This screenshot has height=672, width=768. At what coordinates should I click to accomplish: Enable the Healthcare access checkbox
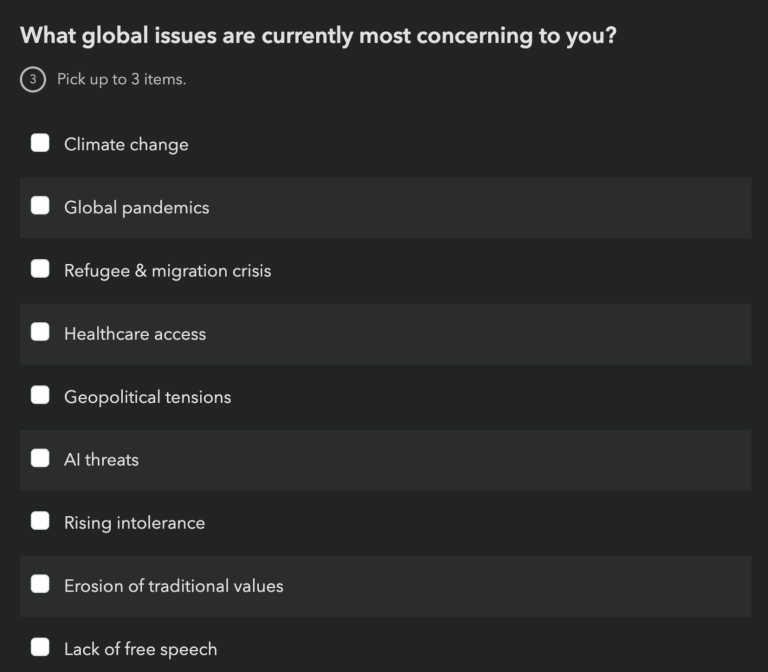40,332
